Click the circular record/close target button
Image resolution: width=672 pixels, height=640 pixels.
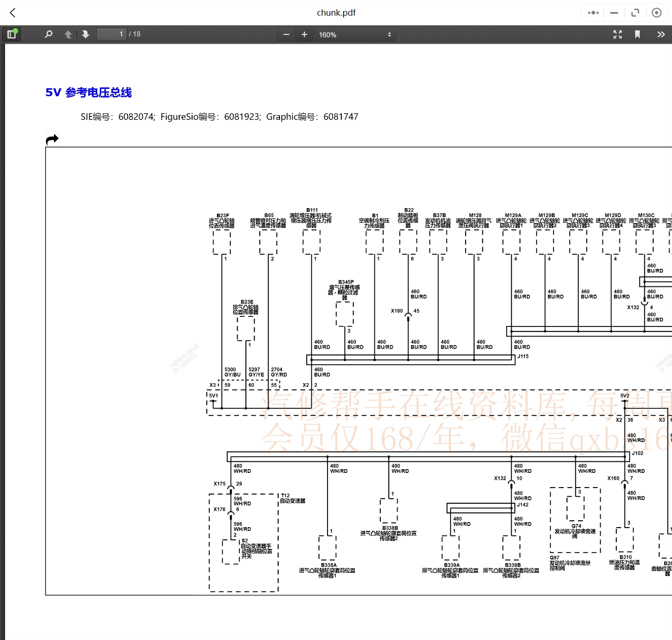657,12
